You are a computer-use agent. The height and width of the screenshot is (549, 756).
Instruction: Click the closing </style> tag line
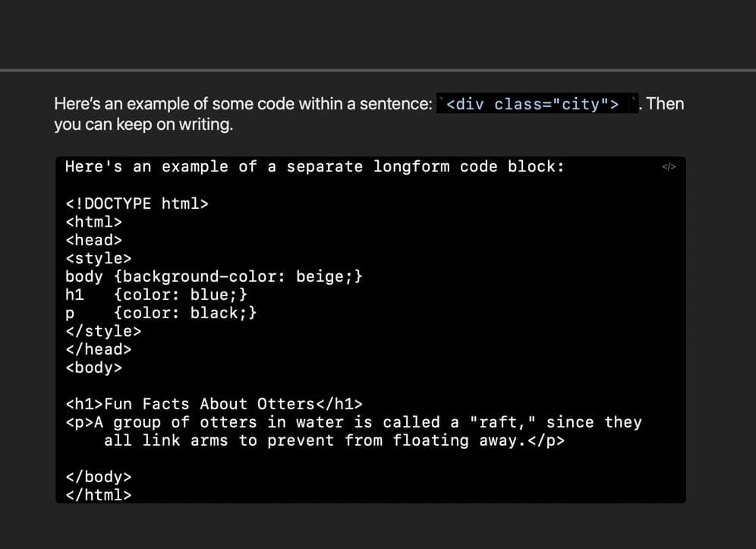(103, 331)
